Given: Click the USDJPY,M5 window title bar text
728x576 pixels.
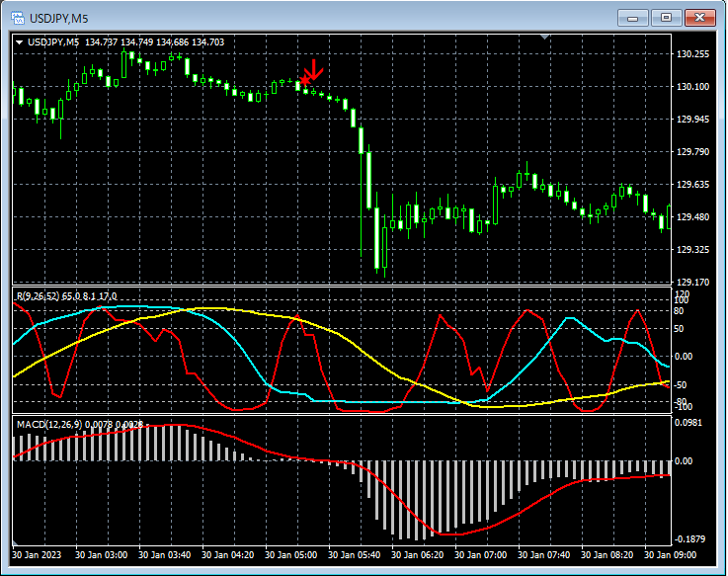Looking at the screenshot, I should (x=58, y=17).
